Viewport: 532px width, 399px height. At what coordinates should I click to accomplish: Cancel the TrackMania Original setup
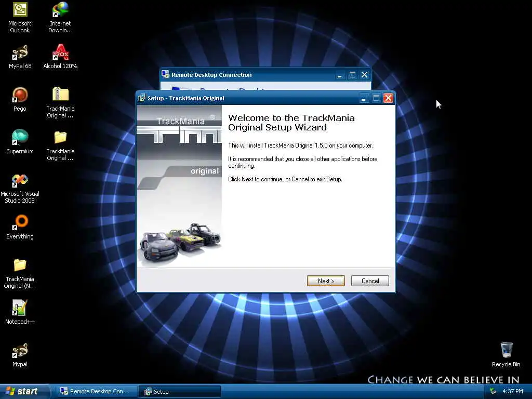(x=370, y=281)
